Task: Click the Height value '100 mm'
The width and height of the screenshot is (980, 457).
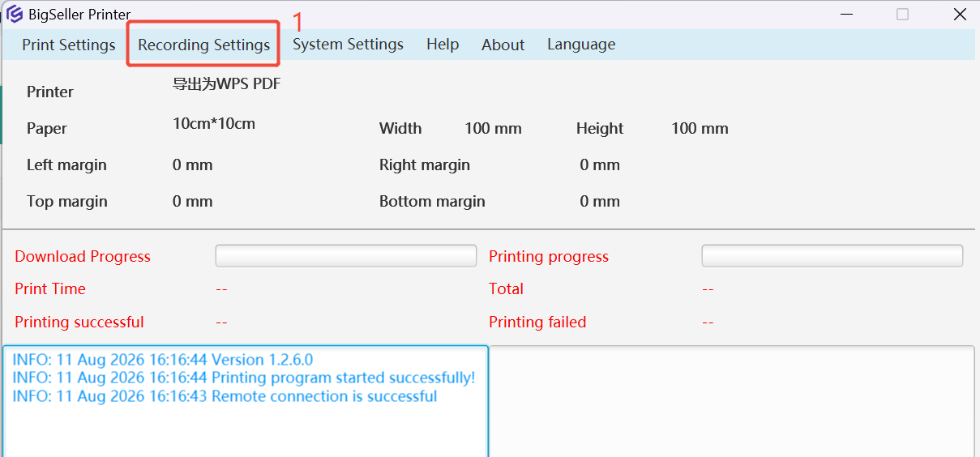Action: click(x=700, y=128)
